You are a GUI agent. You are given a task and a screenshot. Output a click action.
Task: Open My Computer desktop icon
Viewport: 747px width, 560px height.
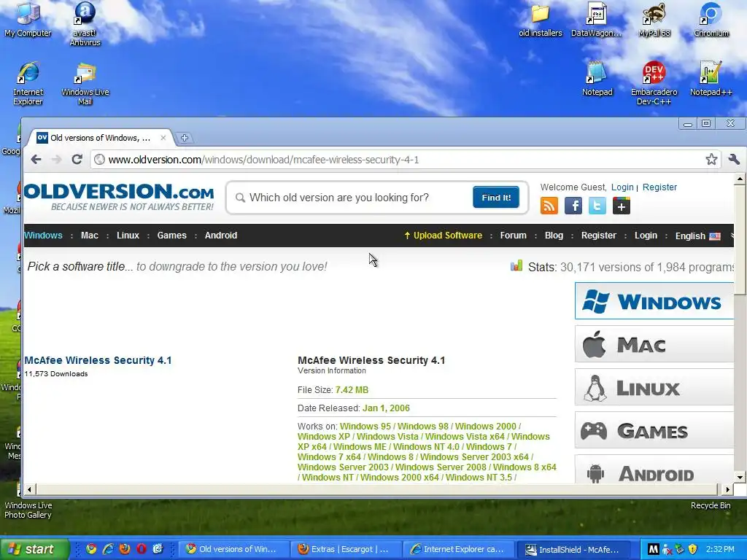pyautogui.click(x=28, y=20)
